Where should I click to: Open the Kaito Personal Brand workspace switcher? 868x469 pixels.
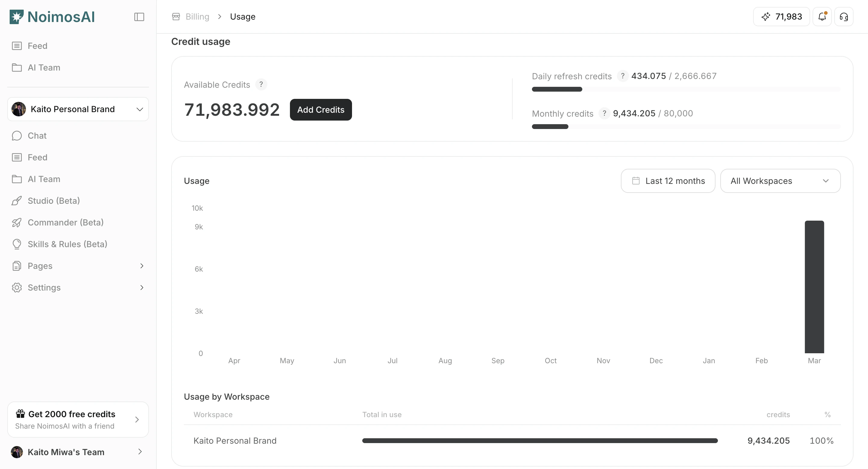click(x=78, y=109)
